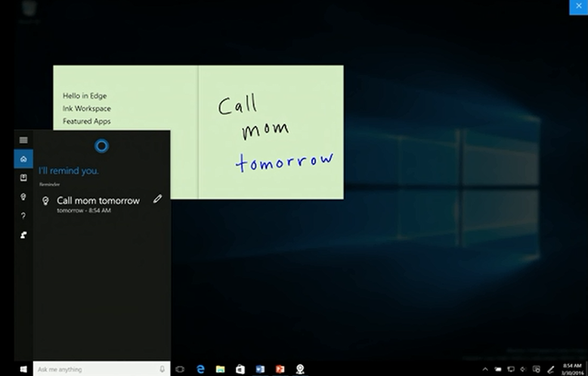This screenshot has width=588, height=376.
Task: Open volume control in system tray
Action: coord(524,370)
